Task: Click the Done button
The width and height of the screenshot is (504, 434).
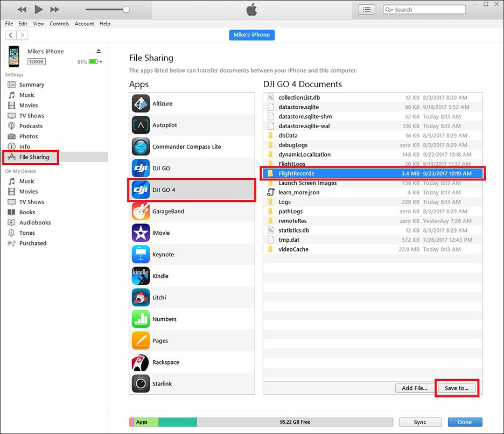Action: coord(465,422)
